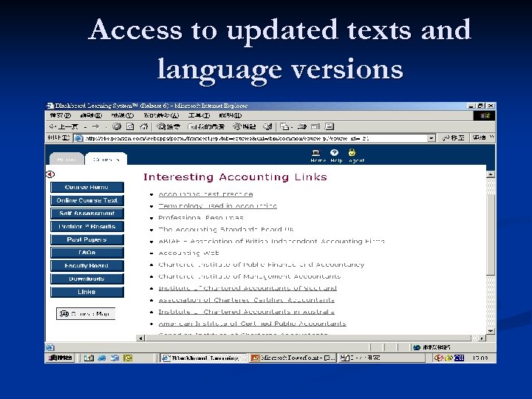This screenshot has width=532, height=399.
Task: Open Online Course Text from the sidebar
Action: coord(87,200)
